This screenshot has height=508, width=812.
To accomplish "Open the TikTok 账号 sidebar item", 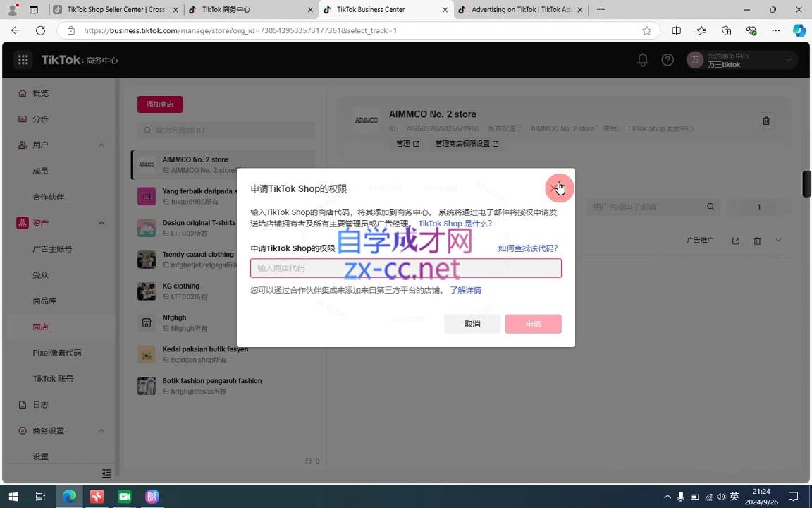I will 53,378.
